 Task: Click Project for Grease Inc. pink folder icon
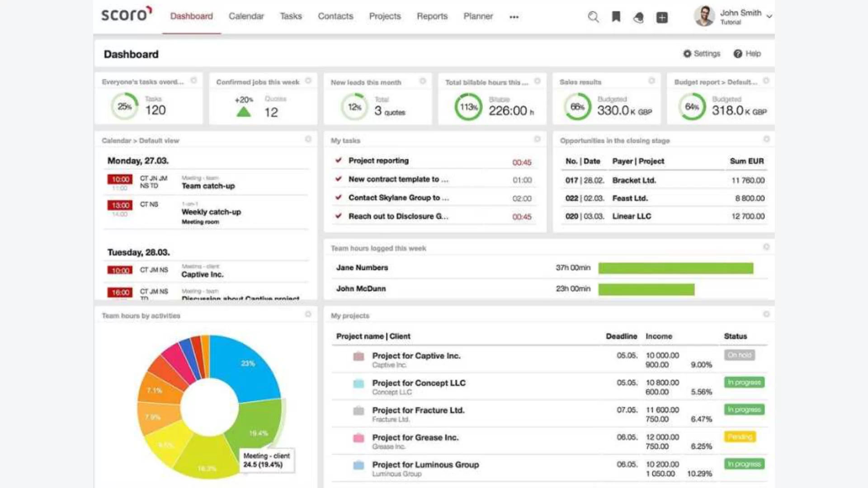point(359,438)
